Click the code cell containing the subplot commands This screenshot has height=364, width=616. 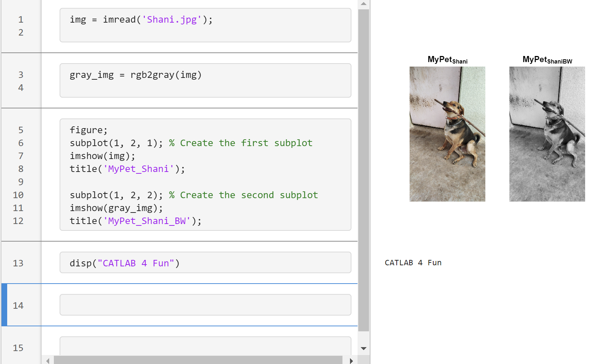point(205,174)
